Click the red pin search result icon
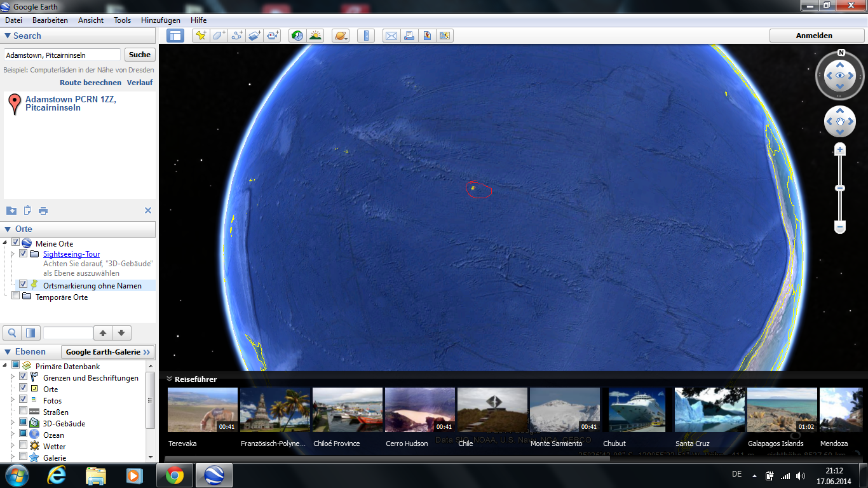The width and height of the screenshot is (868, 488). [x=15, y=104]
